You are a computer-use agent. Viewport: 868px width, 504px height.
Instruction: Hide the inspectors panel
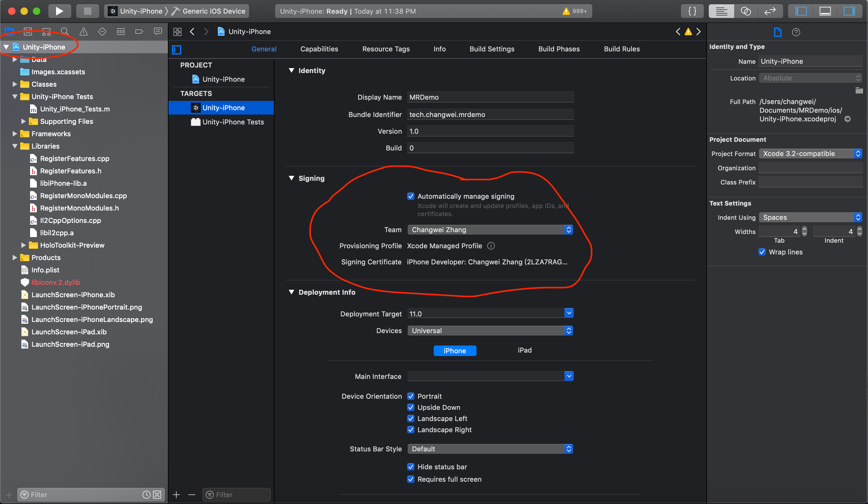[849, 11]
